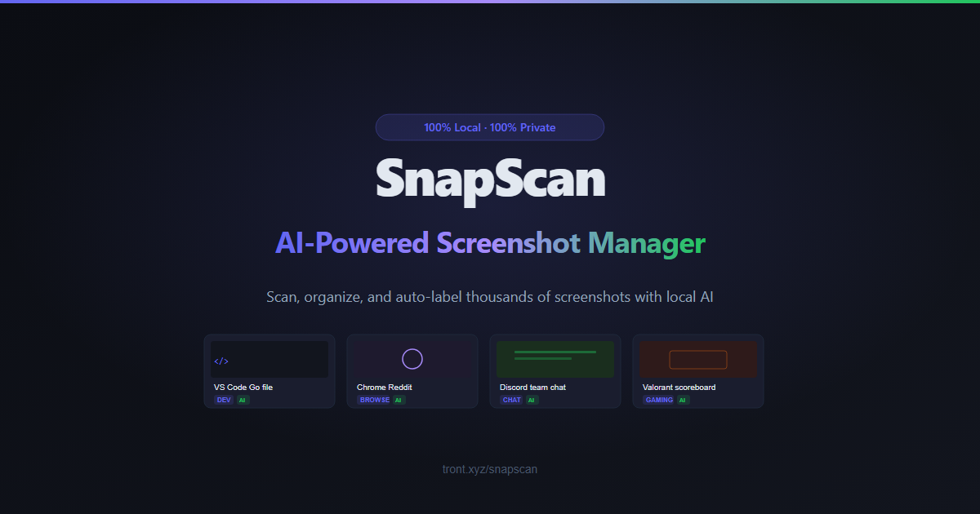The height and width of the screenshot is (514, 980).
Task: Select the CHAT category tag
Action: (x=511, y=400)
